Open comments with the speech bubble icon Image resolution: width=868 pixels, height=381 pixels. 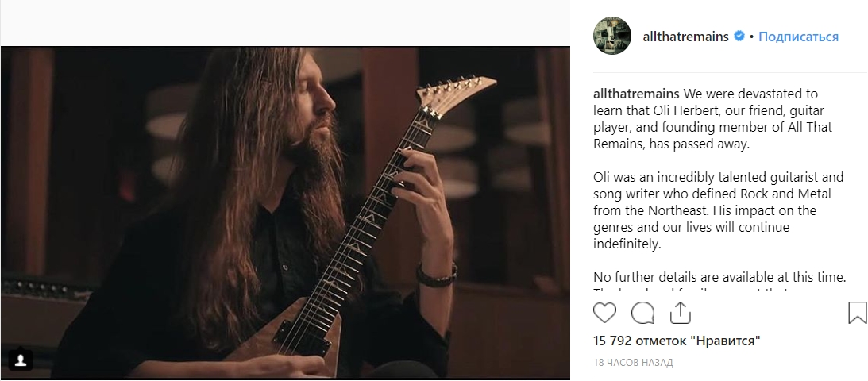642,314
